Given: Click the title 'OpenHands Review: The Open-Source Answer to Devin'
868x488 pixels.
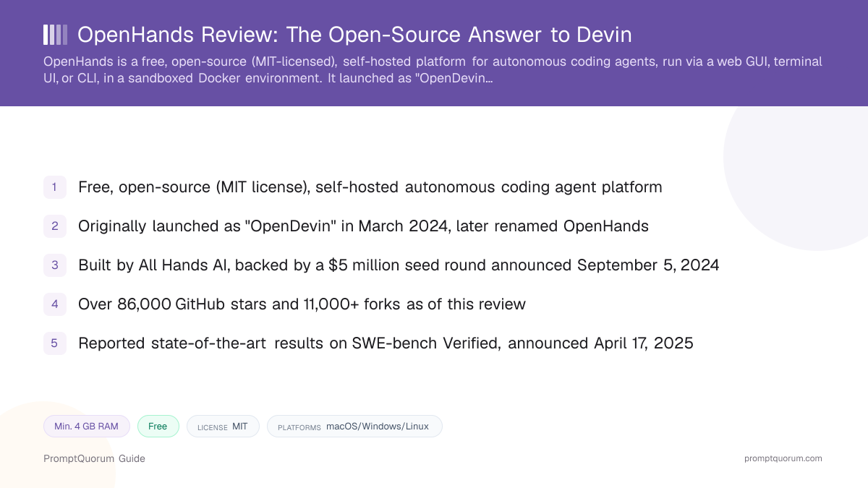Looking at the screenshot, I should tap(354, 35).
